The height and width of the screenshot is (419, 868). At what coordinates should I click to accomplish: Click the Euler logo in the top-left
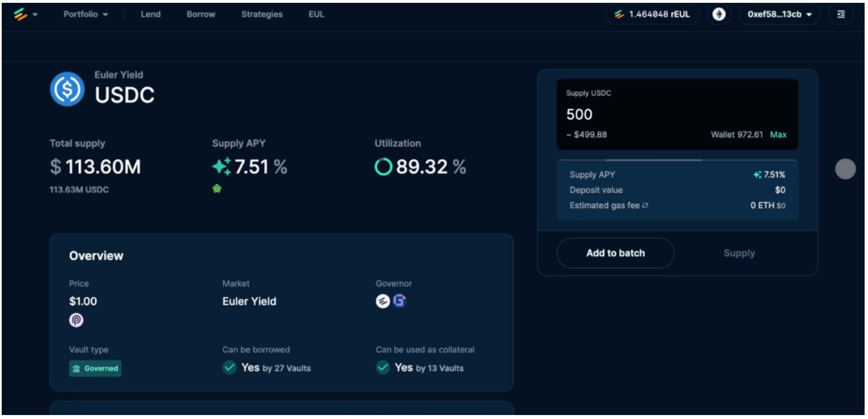tap(21, 15)
